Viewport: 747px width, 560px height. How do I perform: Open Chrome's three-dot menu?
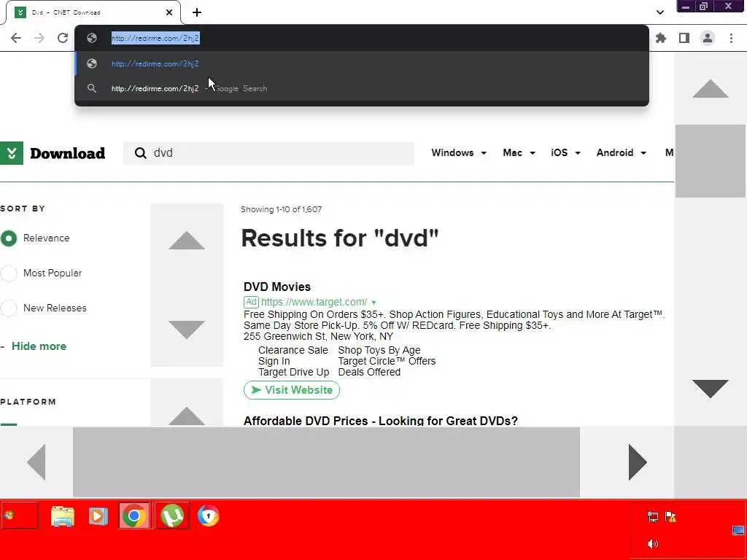[731, 38]
